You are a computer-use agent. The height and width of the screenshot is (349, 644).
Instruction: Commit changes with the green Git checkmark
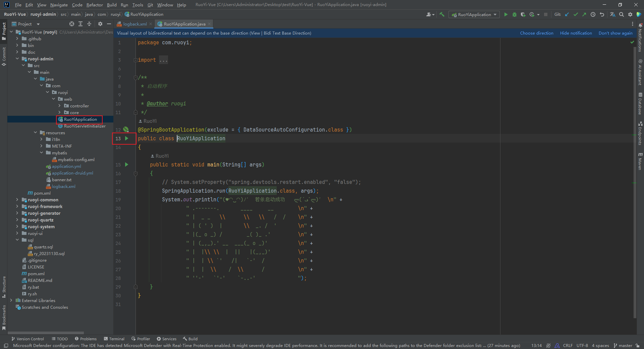[x=576, y=14]
